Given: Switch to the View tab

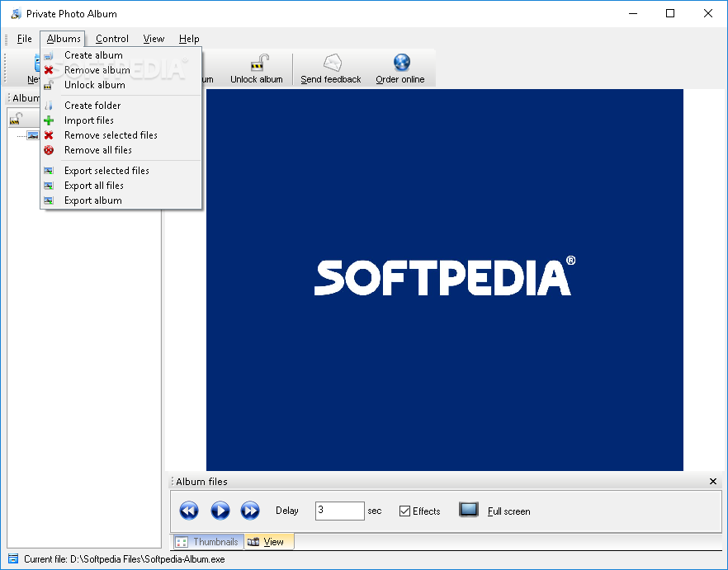Looking at the screenshot, I should pos(269,542).
